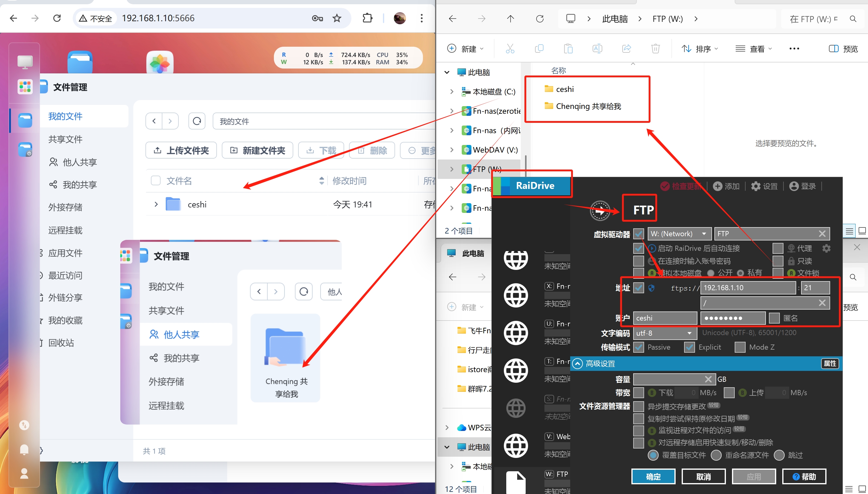Viewport: 868px width, 494px height.
Task: Click the Explorer share icon
Action: pyautogui.click(x=626, y=49)
